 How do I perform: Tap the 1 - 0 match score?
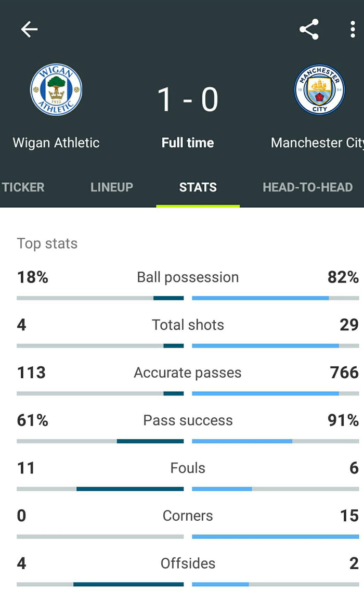[188, 99]
